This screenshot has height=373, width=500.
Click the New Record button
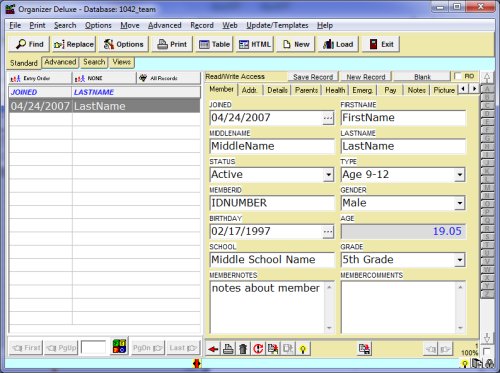[x=366, y=77]
